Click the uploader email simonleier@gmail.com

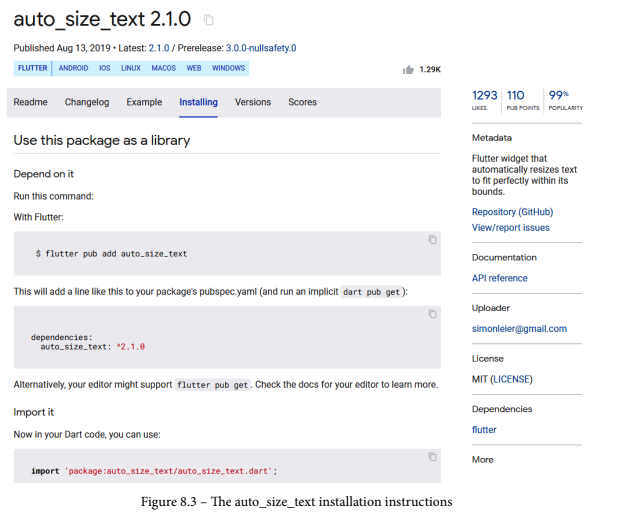coord(519,329)
